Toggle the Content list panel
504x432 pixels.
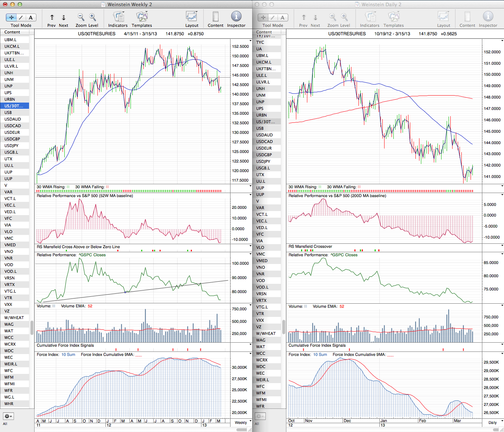coord(215,17)
